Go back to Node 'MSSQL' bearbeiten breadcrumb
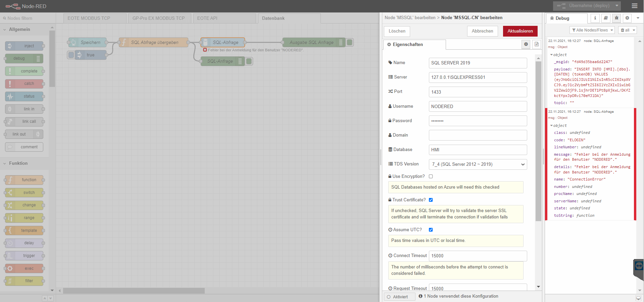 410,18
